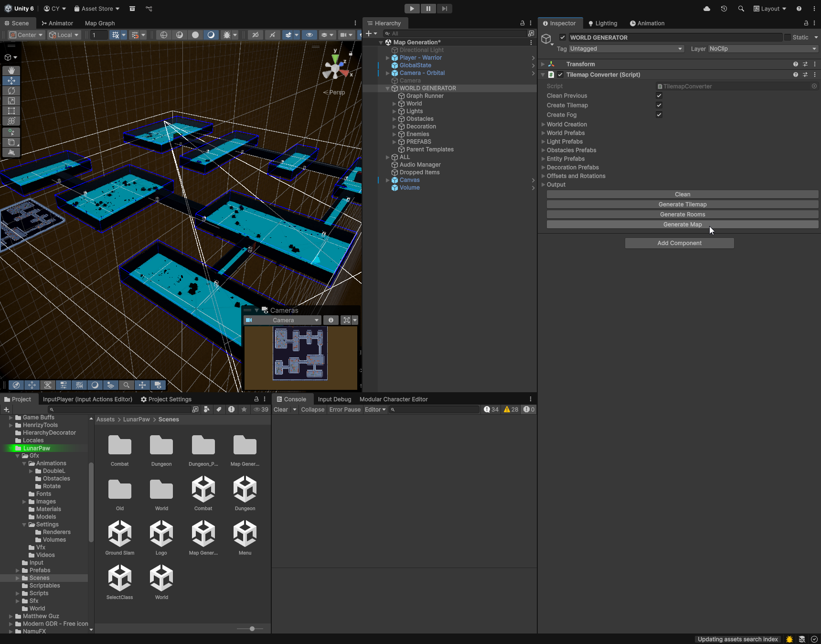Click the Pause button in top toolbar
Image resolution: width=821 pixels, height=644 pixels.
[428, 9]
